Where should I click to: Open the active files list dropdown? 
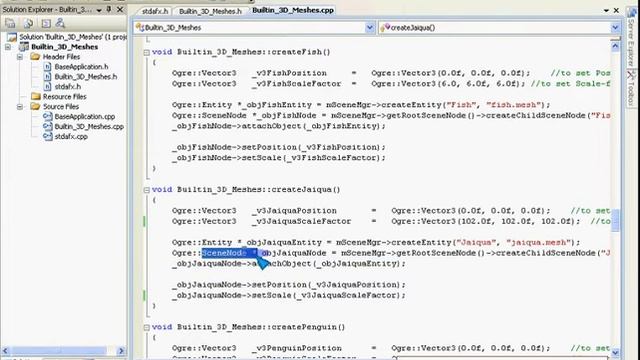tap(606, 11)
